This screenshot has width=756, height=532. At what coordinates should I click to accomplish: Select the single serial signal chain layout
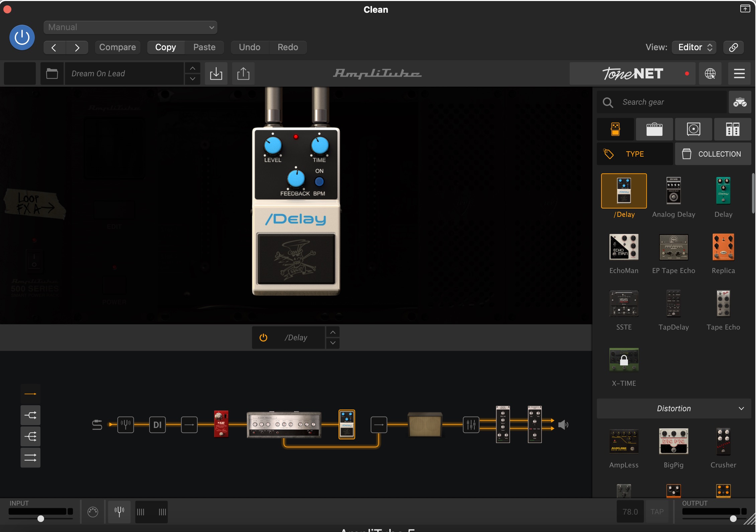(30, 394)
